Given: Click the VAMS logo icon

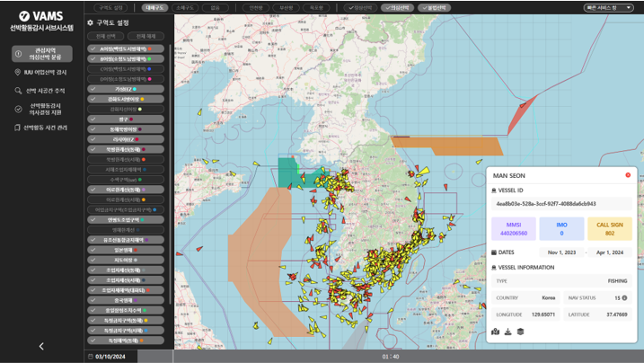Looking at the screenshot, I should click(x=23, y=16).
